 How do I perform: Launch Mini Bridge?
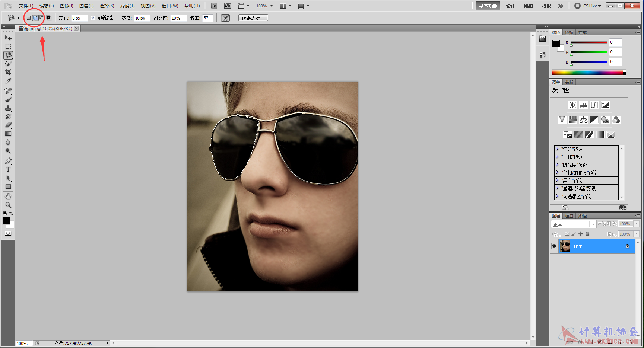228,6
